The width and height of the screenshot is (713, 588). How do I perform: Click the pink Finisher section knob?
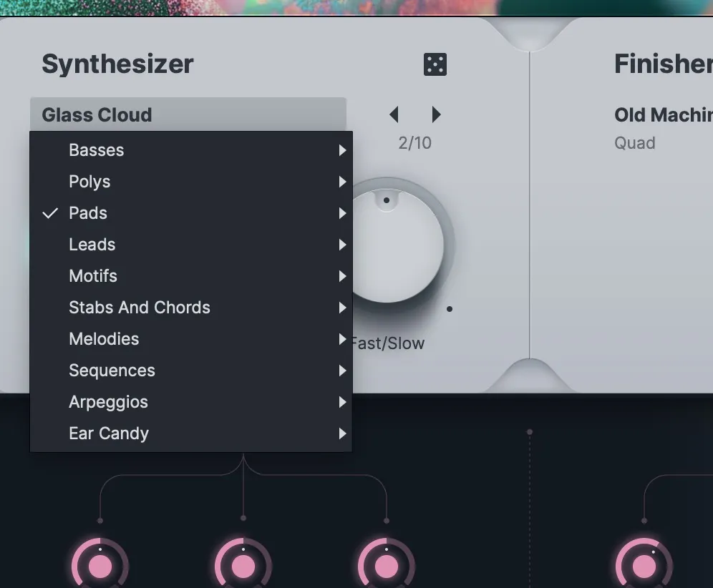coord(644,567)
